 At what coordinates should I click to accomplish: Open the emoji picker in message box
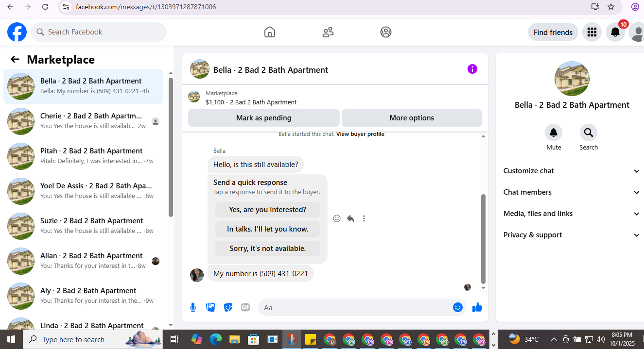(458, 307)
